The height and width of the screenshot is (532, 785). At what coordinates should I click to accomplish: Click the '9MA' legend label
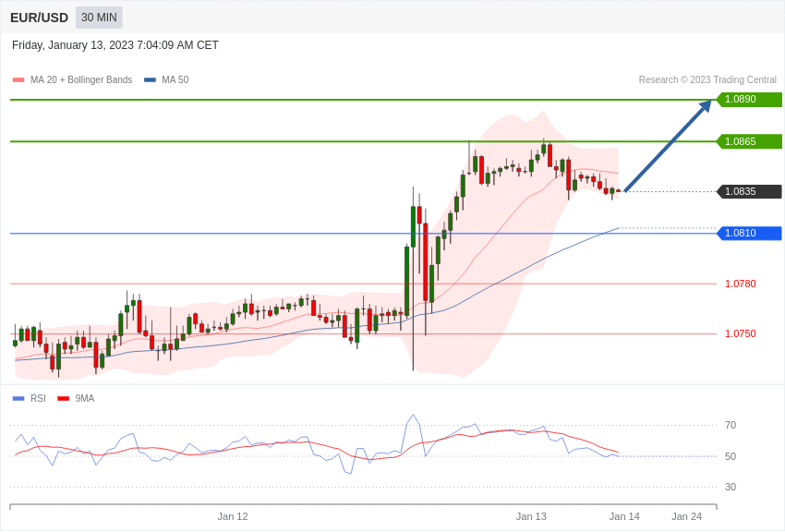click(x=85, y=398)
